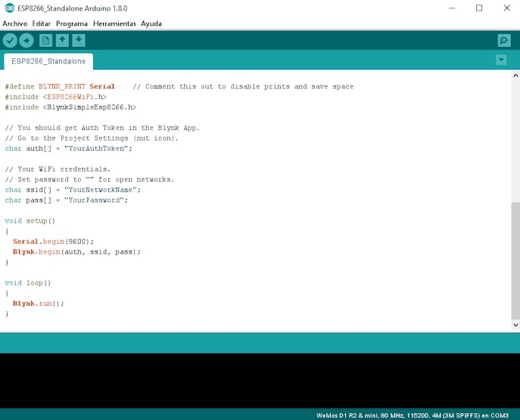Image resolution: width=520 pixels, height=420 pixels.
Task: Click the #define BLYNK_PRINT Serial line
Action: (60, 86)
